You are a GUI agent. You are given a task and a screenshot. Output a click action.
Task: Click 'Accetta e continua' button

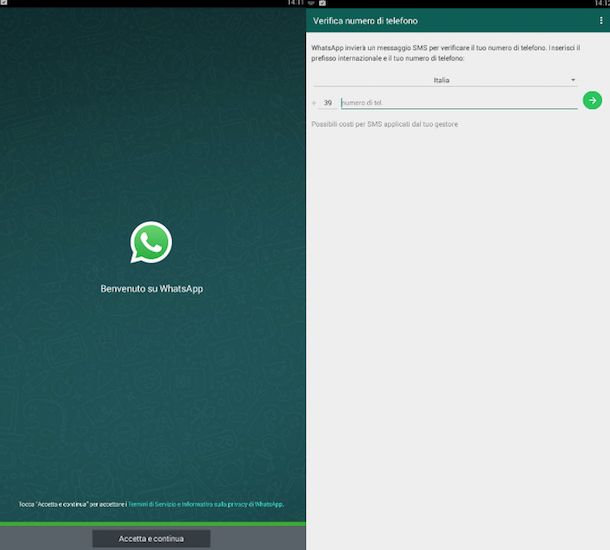(x=151, y=539)
